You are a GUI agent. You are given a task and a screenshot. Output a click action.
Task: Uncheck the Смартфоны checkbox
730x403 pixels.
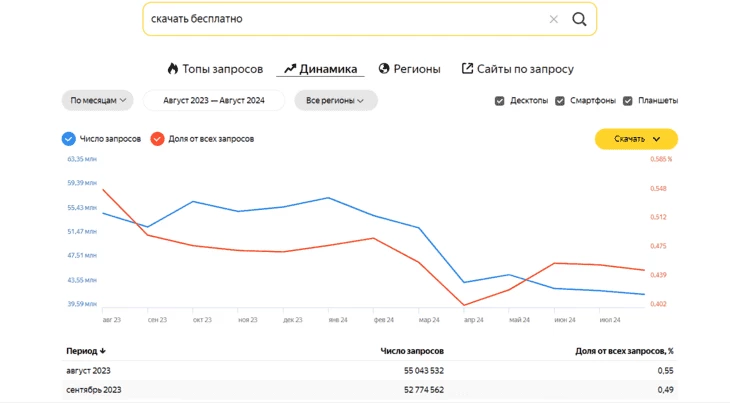pyautogui.click(x=560, y=101)
